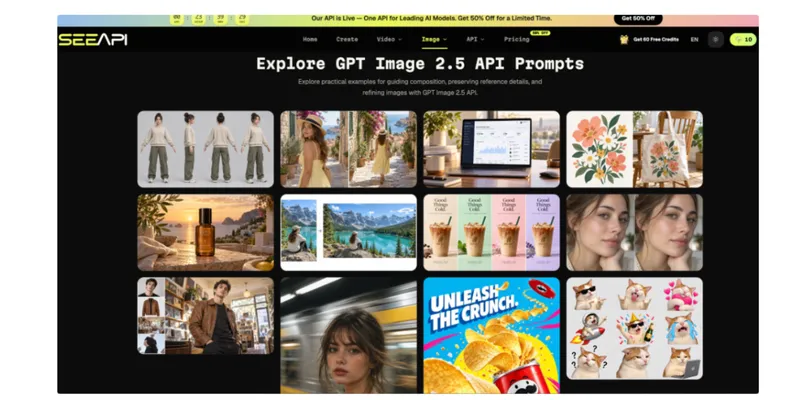Open the perfume bottle sunset thumbnail
The height and width of the screenshot is (400, 800).
coord(205,232)
